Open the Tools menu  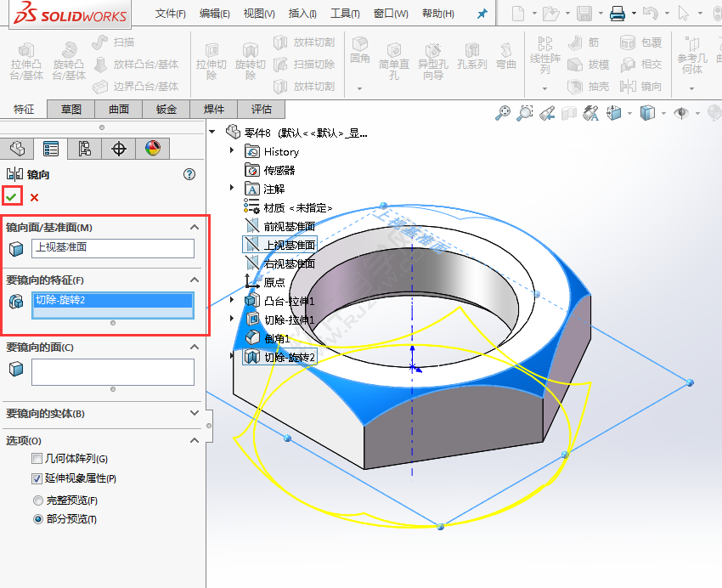coord(345,14)
